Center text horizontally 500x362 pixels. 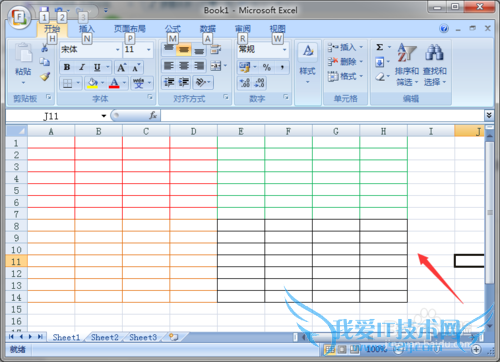click(x=184, y=66)
